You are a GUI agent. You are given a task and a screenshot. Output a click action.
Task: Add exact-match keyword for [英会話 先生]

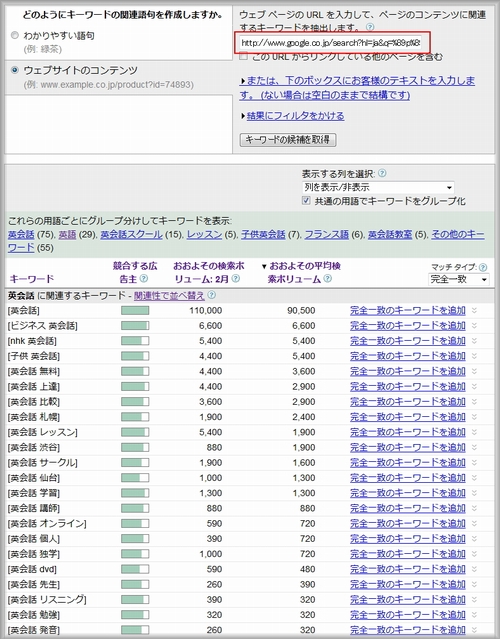(x=407, y=584)
